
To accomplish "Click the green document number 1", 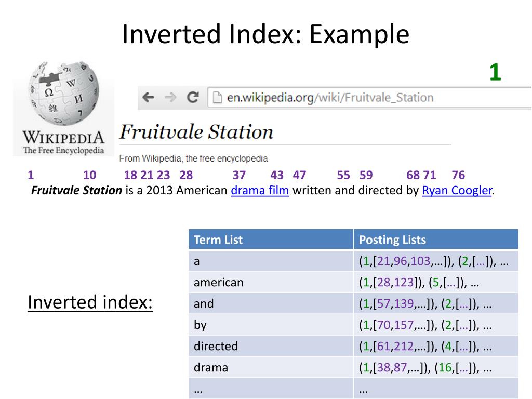I will pyautogui.click(x=495, y=73).
